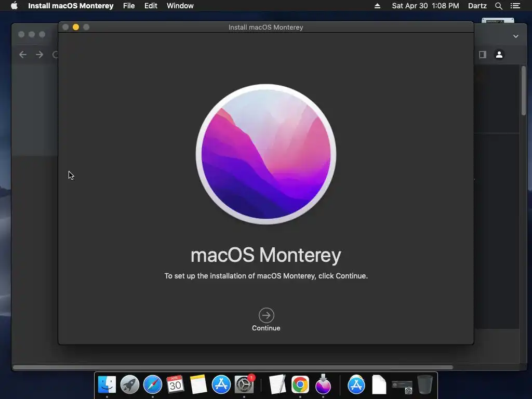Open Calendar icon showing 30
The width and height of the screenshot is (532, 399).
(x=176, y=384)
